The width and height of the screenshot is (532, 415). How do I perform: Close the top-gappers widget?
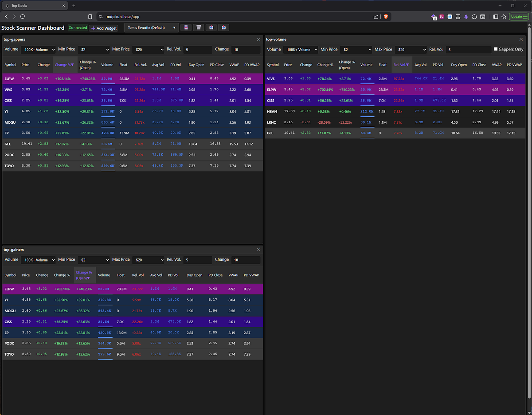click(x=259, y=39)
